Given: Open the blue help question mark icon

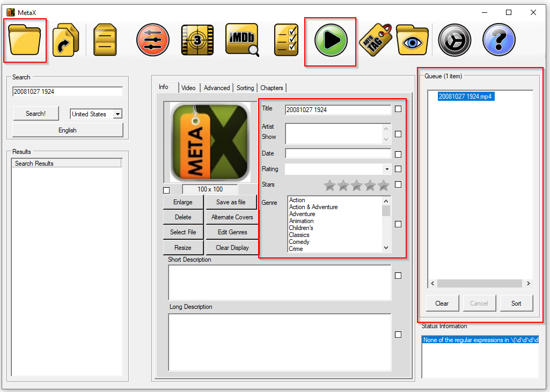Looking at the screenshot, I should tap(498, 39).
